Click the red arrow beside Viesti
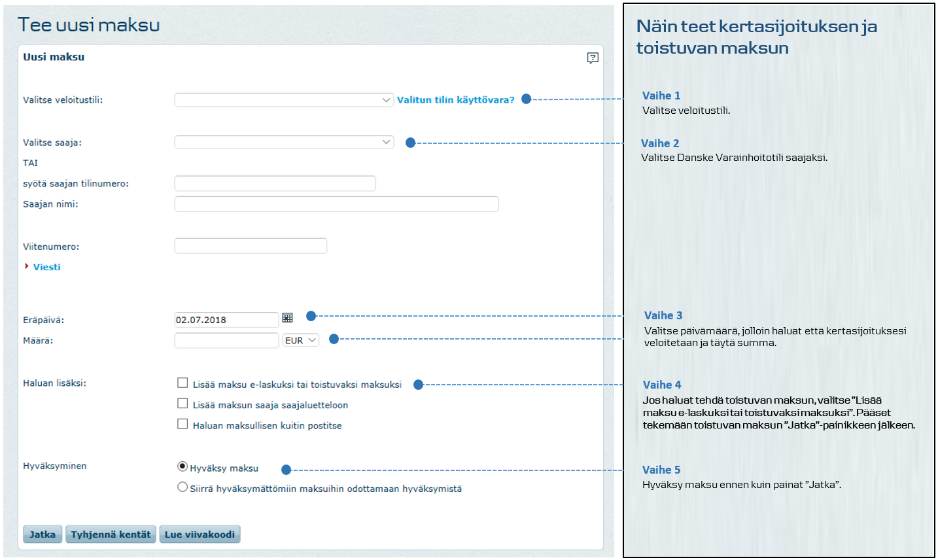The height and width of the screenshot is (560, 938). point(27,266)
